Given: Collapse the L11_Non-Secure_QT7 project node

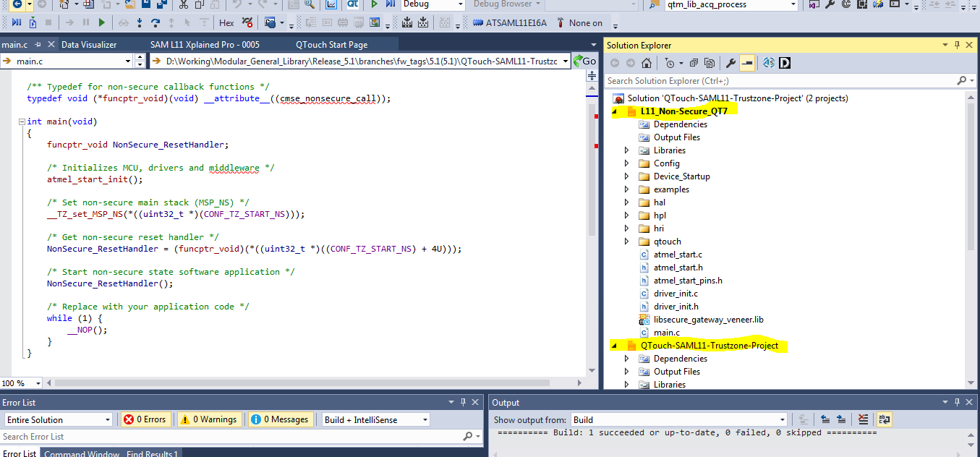Looking at the screenshot, I should point(615,111).
